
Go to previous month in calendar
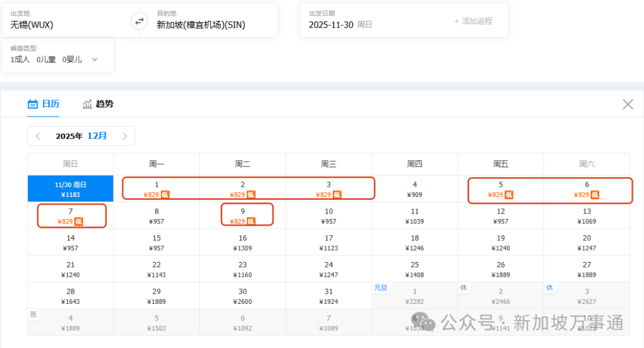38,136
